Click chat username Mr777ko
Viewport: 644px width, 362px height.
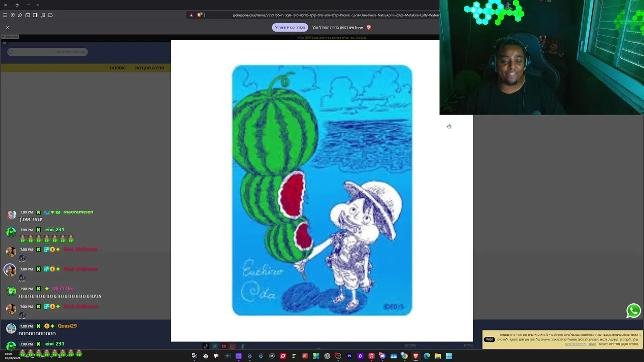click(x=63, y=289)
